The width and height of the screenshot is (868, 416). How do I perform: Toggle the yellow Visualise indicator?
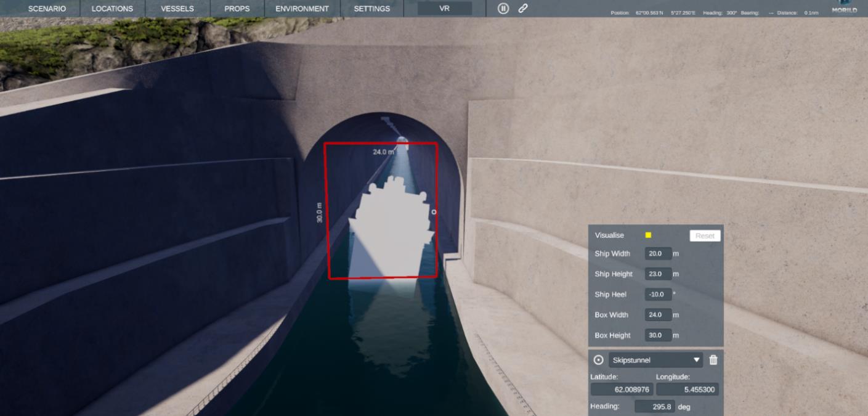pos(648,235)
